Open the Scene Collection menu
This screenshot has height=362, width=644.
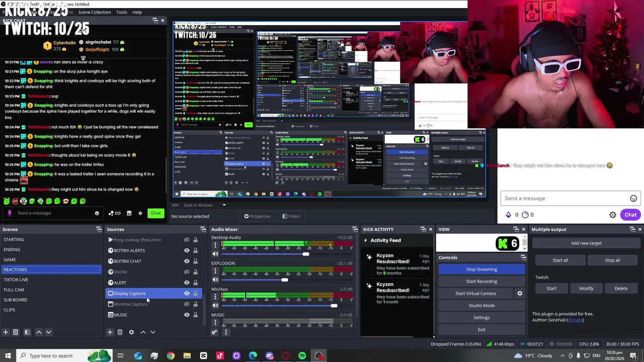pos(95,12)
